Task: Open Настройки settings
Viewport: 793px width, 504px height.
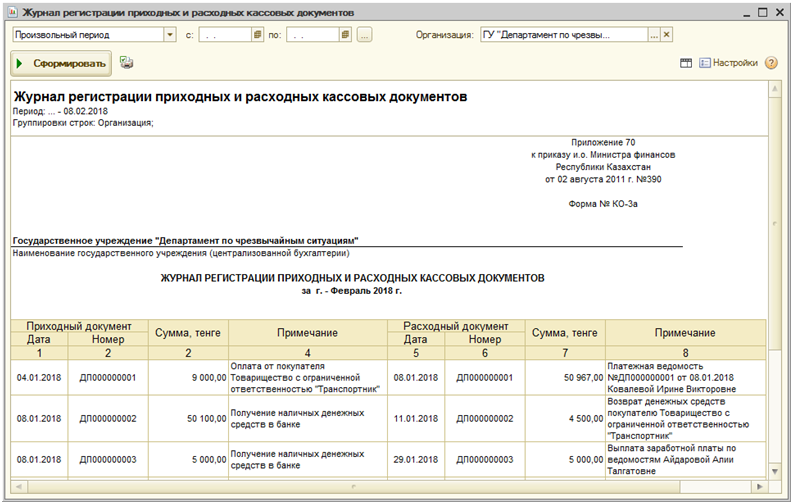Action: (728, 63)
